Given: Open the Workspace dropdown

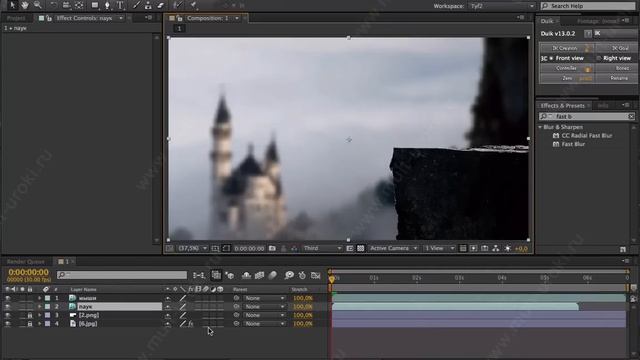Looking at the screenshot, I should [x=501, y=6].
